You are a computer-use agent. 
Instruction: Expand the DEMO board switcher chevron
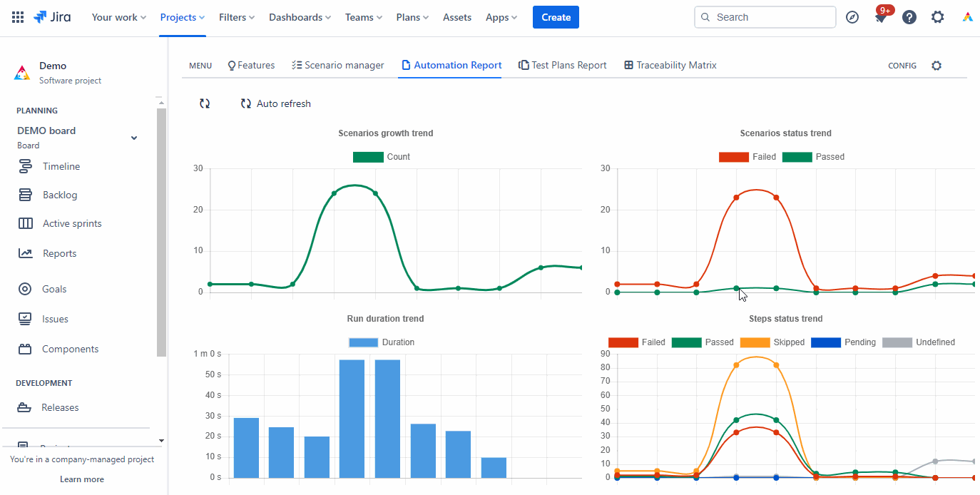click(x=133, y=137)
